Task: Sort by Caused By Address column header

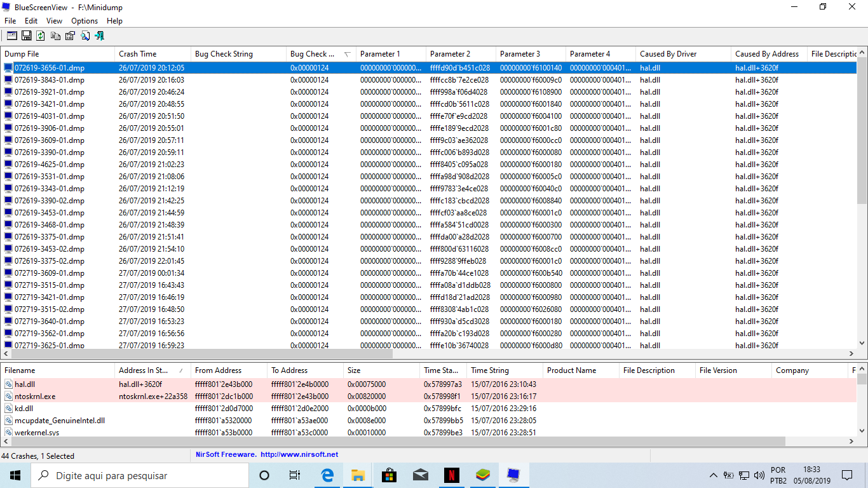Action: (x=769, y=54)
